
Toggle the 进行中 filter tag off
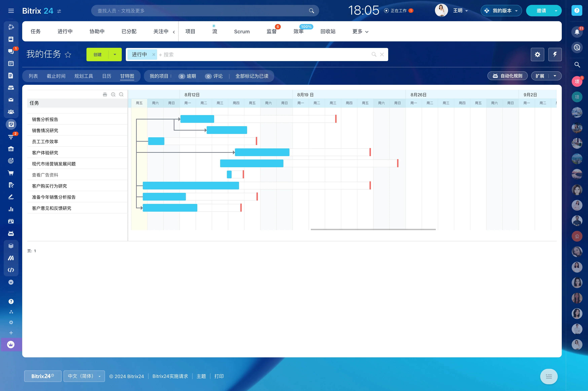[x=154, y=55]
